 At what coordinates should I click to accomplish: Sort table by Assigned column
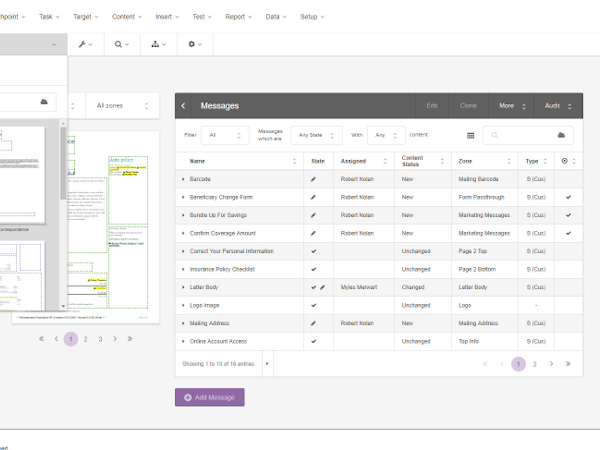[x=364, y=161]
